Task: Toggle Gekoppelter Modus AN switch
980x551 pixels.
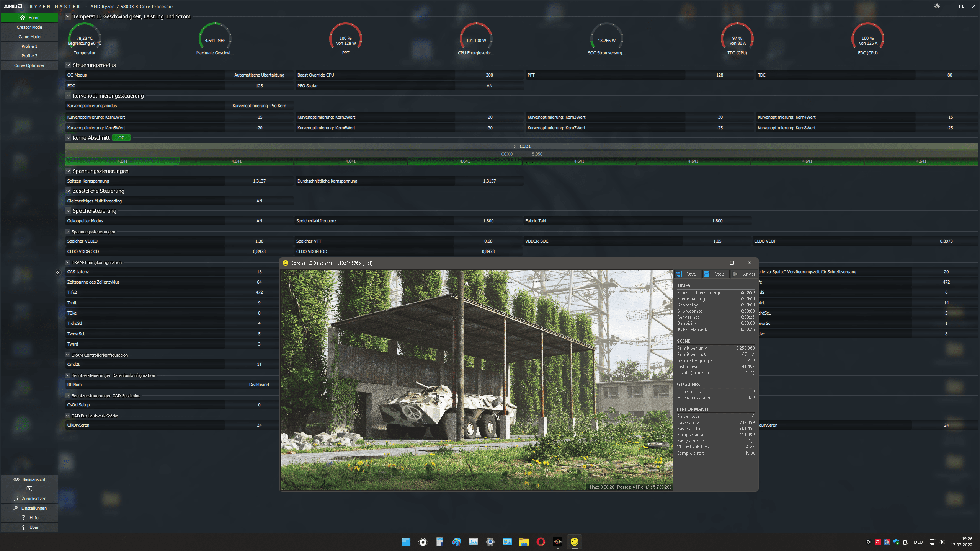Action: pyautogui.click(x=258, y=221)
